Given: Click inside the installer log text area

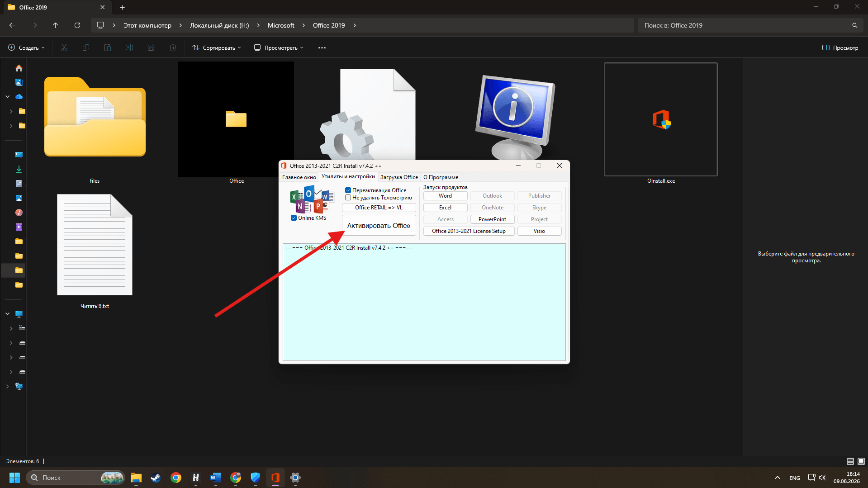Looking at the screenshot, I should [x=424, y=302].
